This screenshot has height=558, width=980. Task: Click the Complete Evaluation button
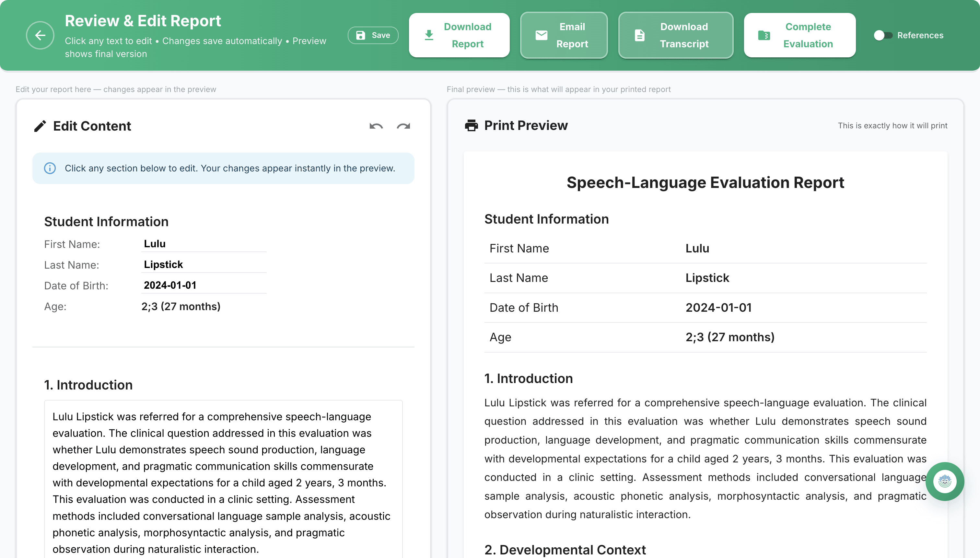(x=799, y=35)
